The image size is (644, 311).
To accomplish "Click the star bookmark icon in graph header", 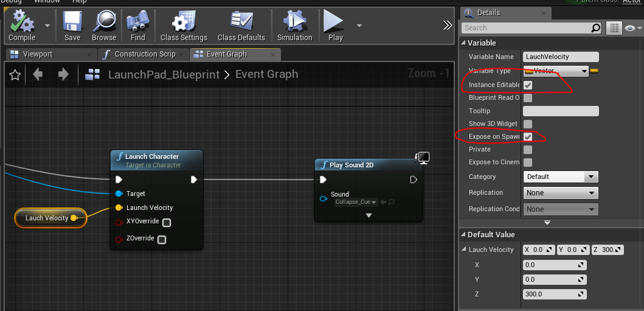I will (x=15, y=75).
